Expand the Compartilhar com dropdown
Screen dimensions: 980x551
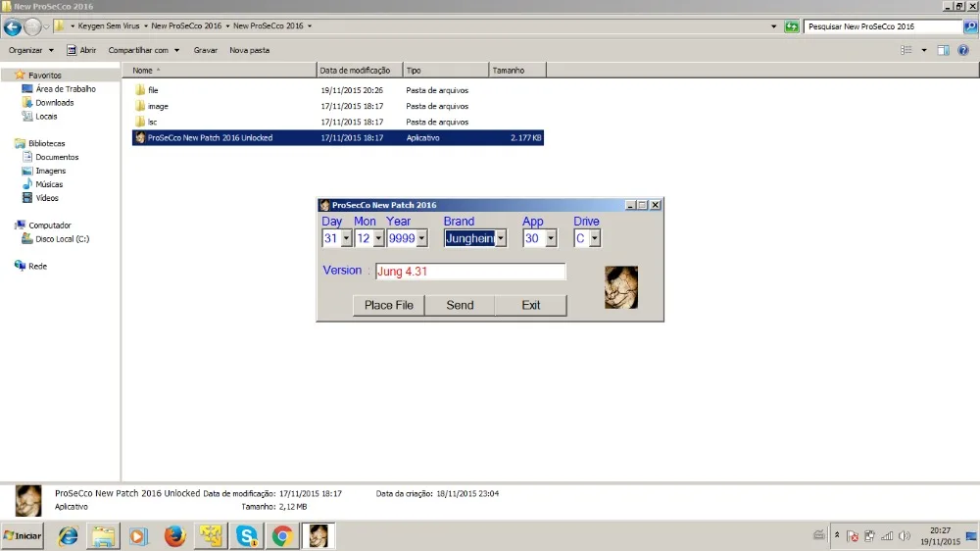144,50
